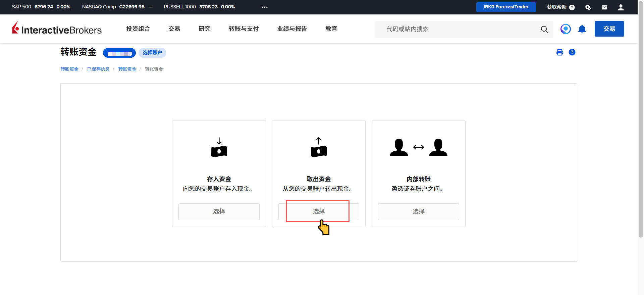This screenshot has width=644, height=295.
Task: Open the 业绩与报告 menu
Action: tap(292, 29)
